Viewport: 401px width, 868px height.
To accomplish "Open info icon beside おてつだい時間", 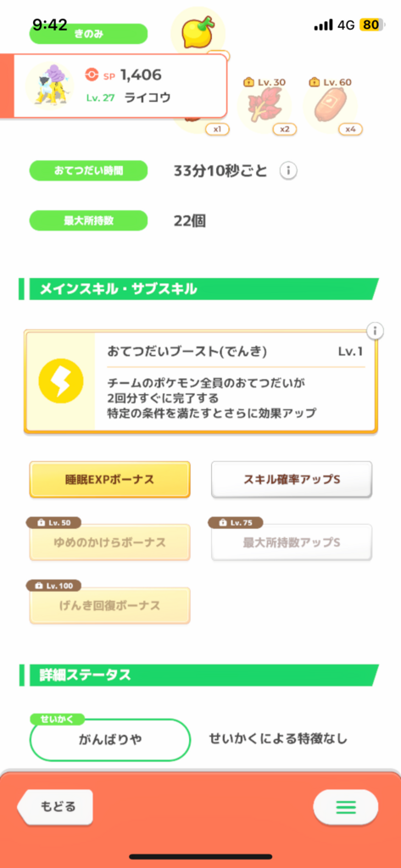I will tap(287, 171).
